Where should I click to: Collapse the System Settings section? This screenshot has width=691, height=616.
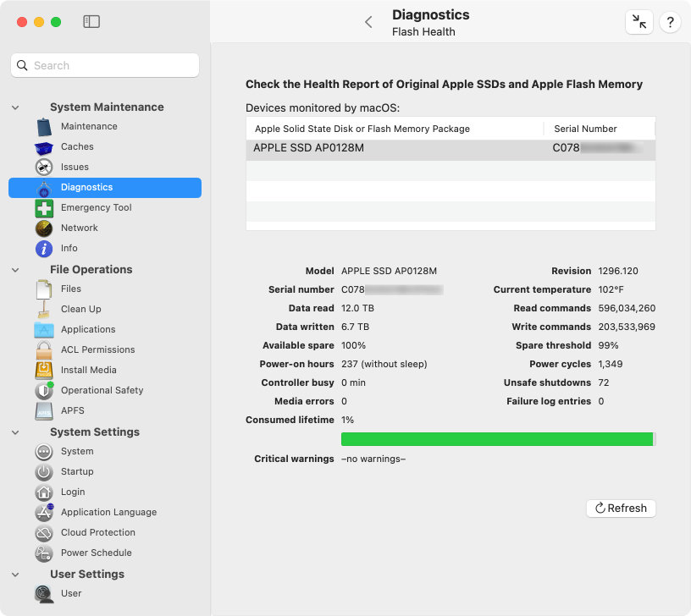(15, 432)
